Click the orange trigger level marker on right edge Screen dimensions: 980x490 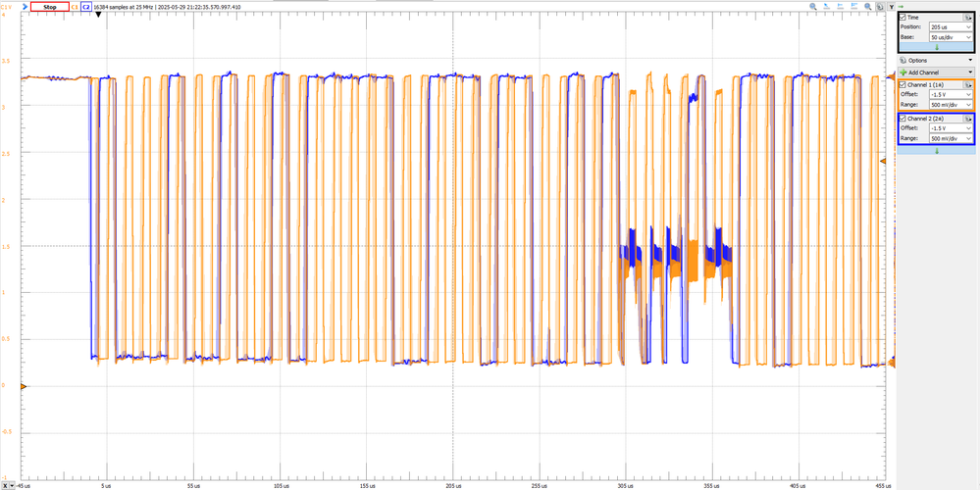[883, 161]
